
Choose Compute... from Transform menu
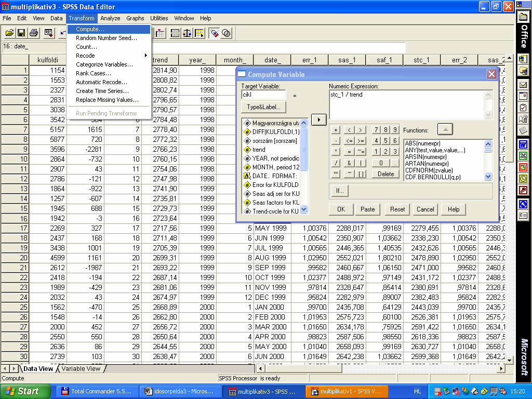click(x=109, y=29)
